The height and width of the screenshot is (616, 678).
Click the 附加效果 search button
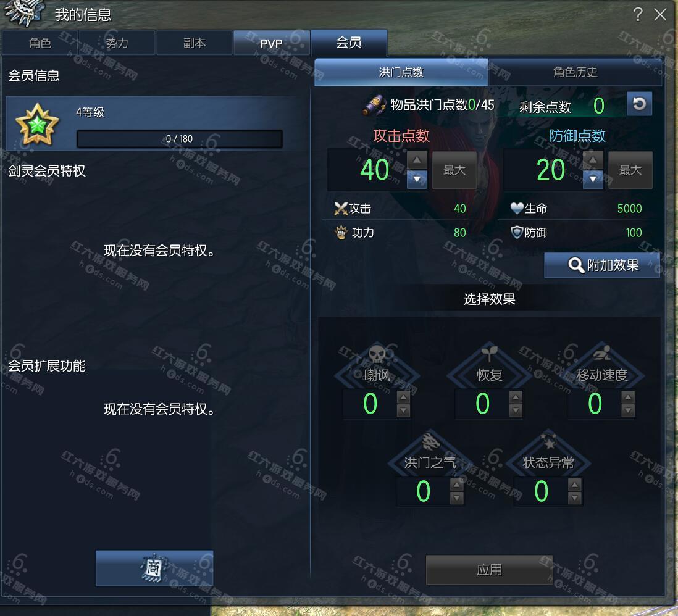pos(602,265)
